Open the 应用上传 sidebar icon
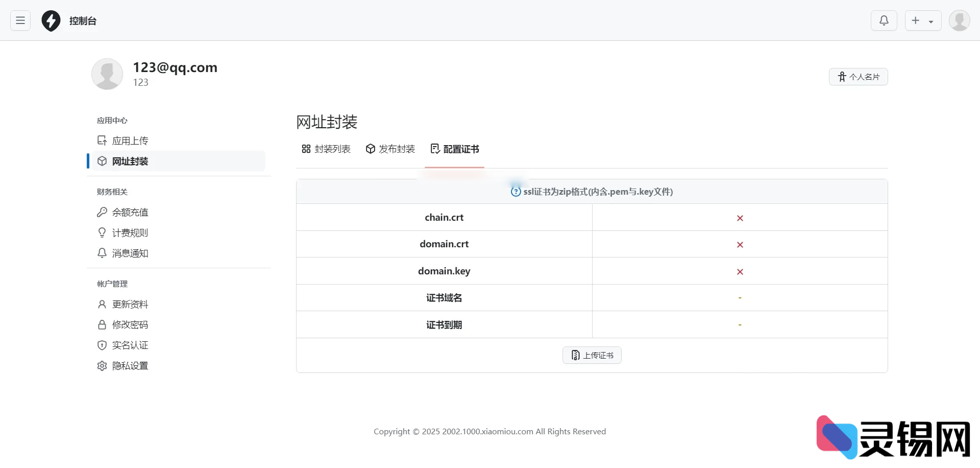Image resolution: width=980 pixels, height=468 pixels. (x=102, y=140)
